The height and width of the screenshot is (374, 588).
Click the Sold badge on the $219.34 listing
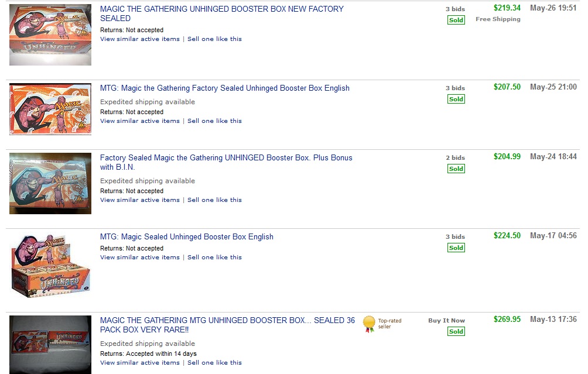point(456,20)
